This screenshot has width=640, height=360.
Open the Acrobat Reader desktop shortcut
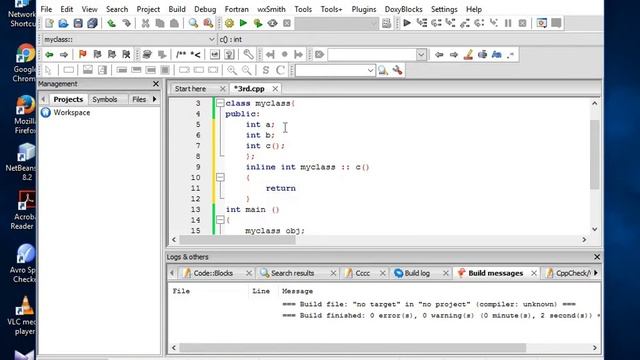pos(25,211)
